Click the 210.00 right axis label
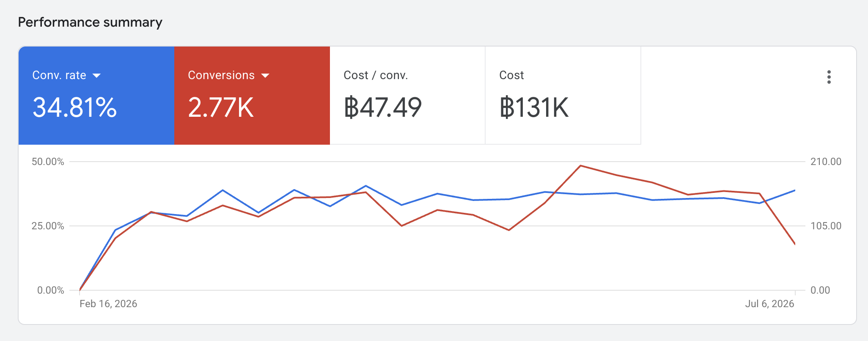The image size is (868, 341). (826, 162)
